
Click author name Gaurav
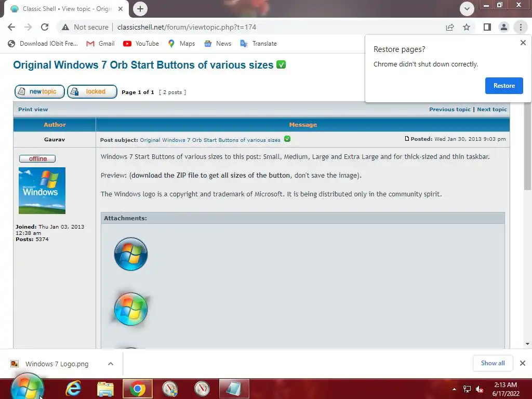pyautogui.click(x=54, y=139)
